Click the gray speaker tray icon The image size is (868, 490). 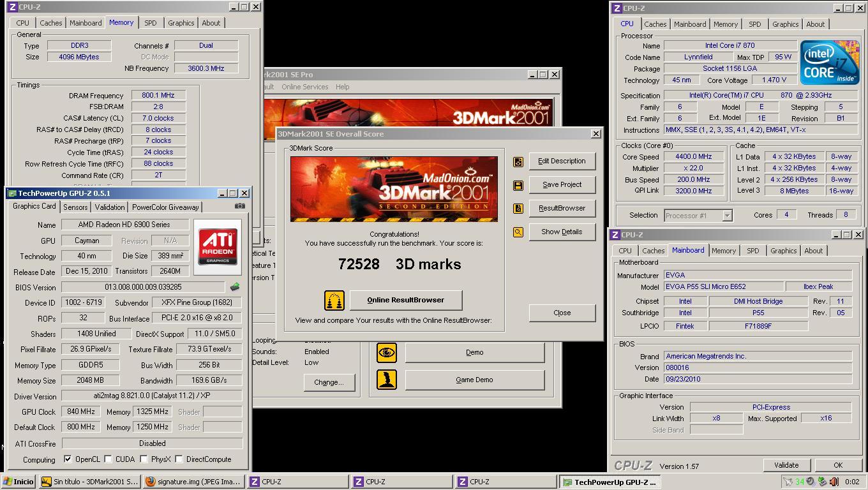point(810,482)
